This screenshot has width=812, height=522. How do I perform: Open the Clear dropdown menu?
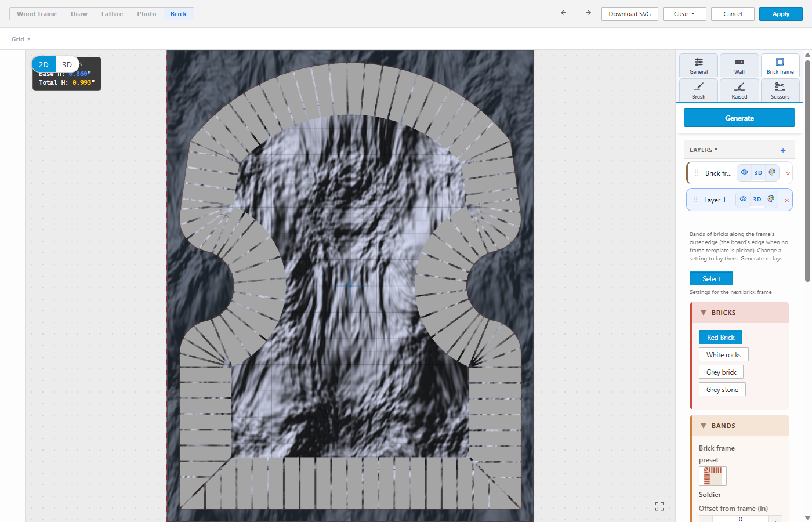click(684, 14)
